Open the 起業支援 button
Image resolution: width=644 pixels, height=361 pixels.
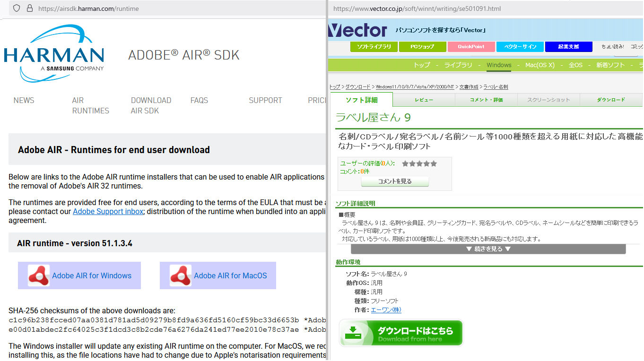(569, 47)
